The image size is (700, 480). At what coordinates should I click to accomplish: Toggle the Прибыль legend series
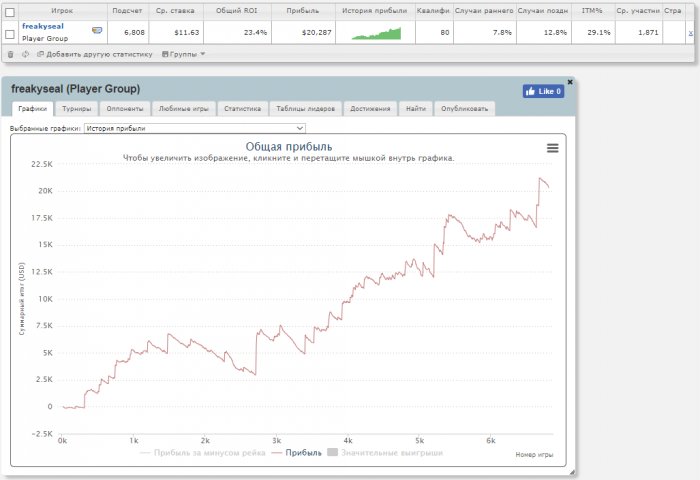pyautogui.click(x=296, y=453)
